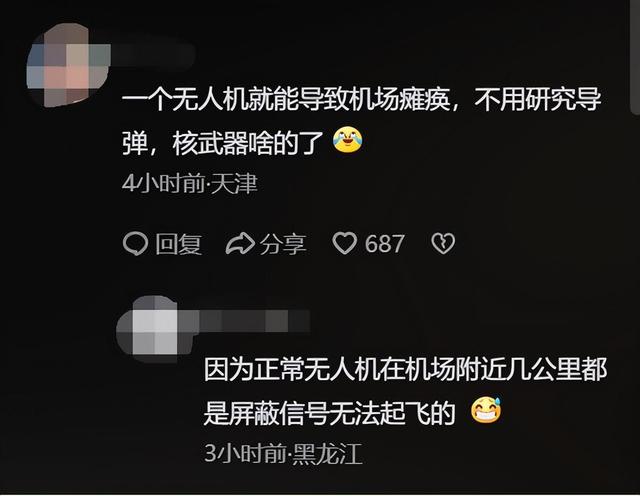Click the crying-laughing emoji in comment

coord(348,140)
